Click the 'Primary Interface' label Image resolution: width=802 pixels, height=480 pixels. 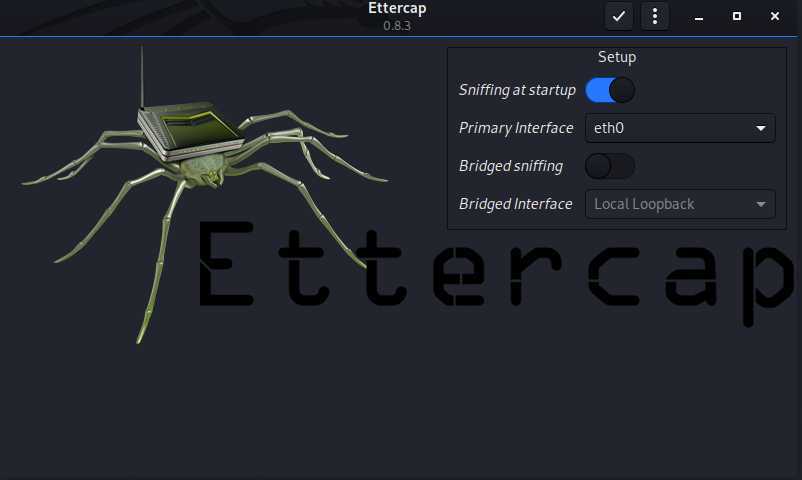(x=516, y=128)
